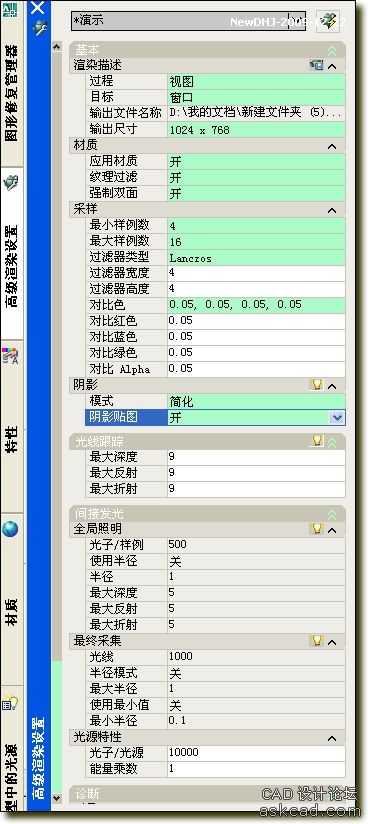Click the 能量乘数 value 1
The width and height of the screenshot is (368, 824).
[x=256, y=769]
